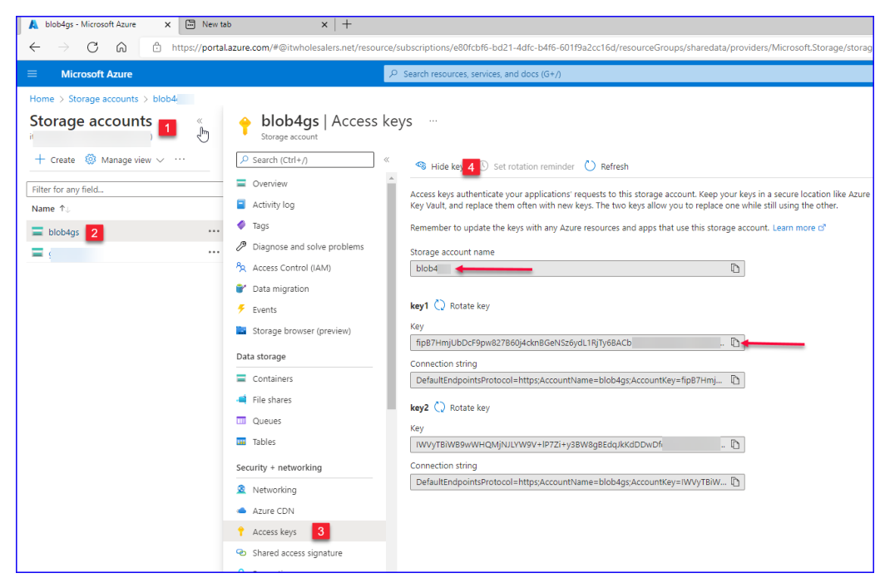Viewport: 890px width, 588px height.
Task: Close the New tab browser tab
Action: tap(324, 24)
